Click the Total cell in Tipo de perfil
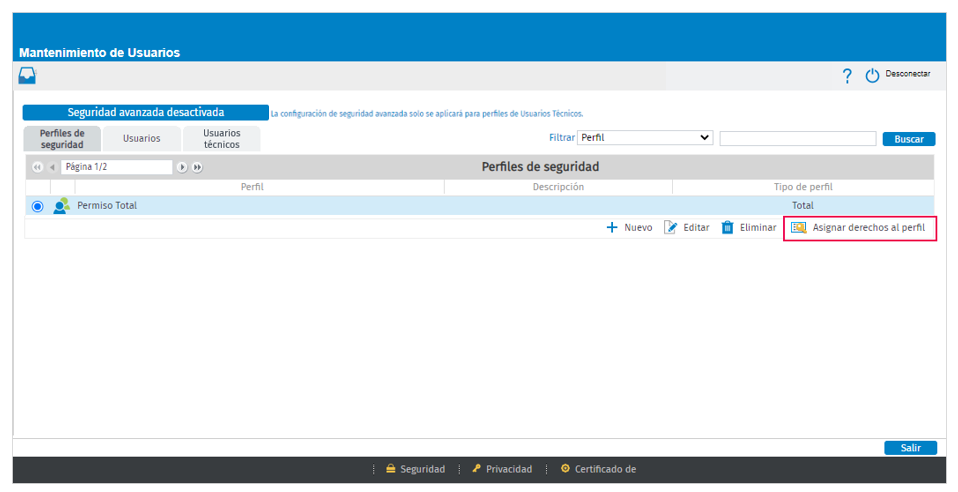 803,205
